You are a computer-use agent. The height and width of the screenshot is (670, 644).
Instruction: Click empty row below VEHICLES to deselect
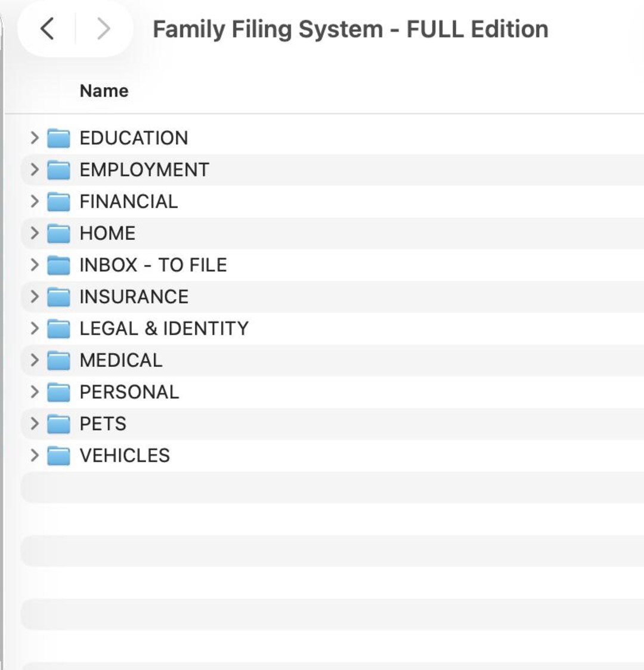332,487
